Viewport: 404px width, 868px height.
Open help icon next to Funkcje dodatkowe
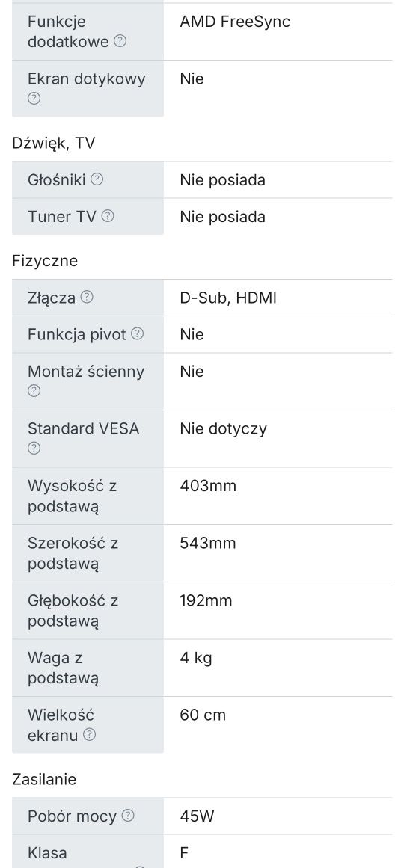120,41
